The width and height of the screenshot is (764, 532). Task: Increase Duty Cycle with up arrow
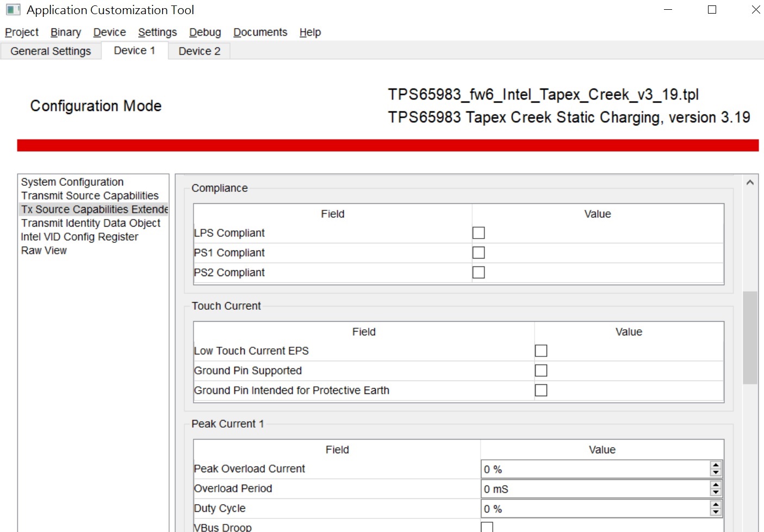pos(716,505)
